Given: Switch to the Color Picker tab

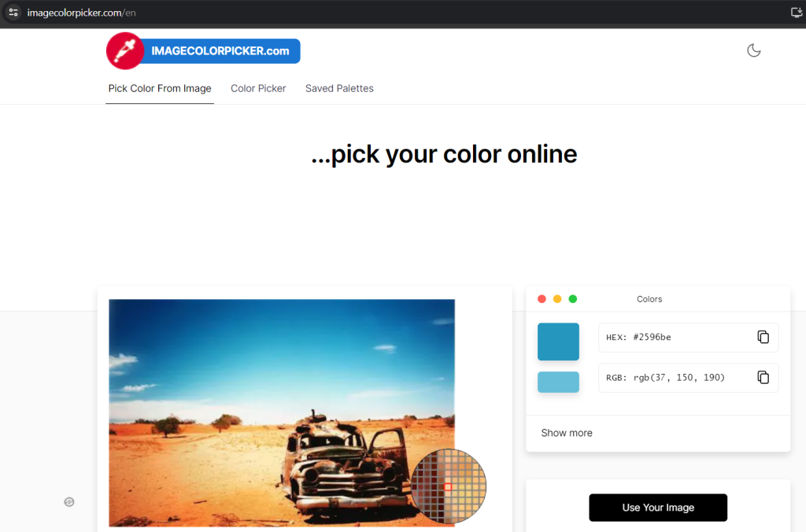Looking at the screenshot, I should click(x=258, y=88).
